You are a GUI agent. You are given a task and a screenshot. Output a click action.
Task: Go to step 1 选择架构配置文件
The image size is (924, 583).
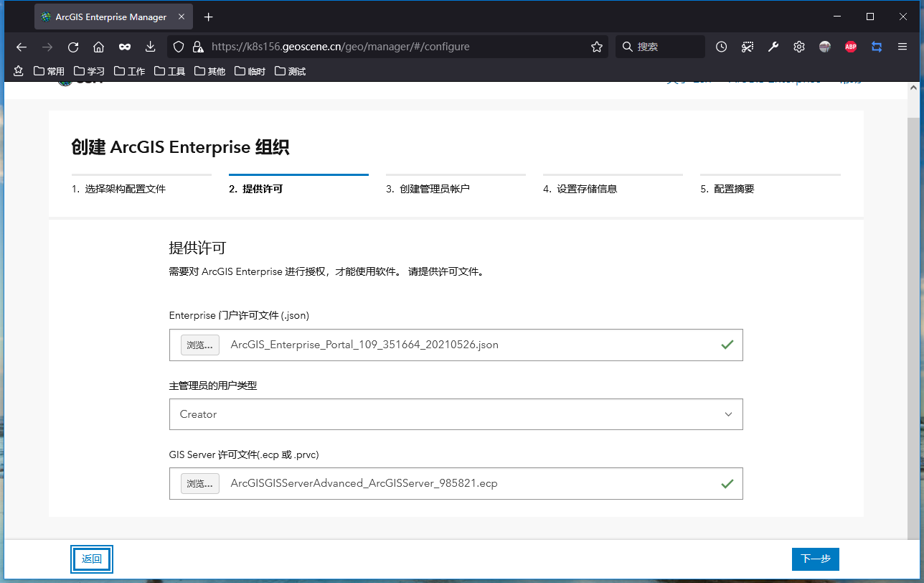pos(141,185)
